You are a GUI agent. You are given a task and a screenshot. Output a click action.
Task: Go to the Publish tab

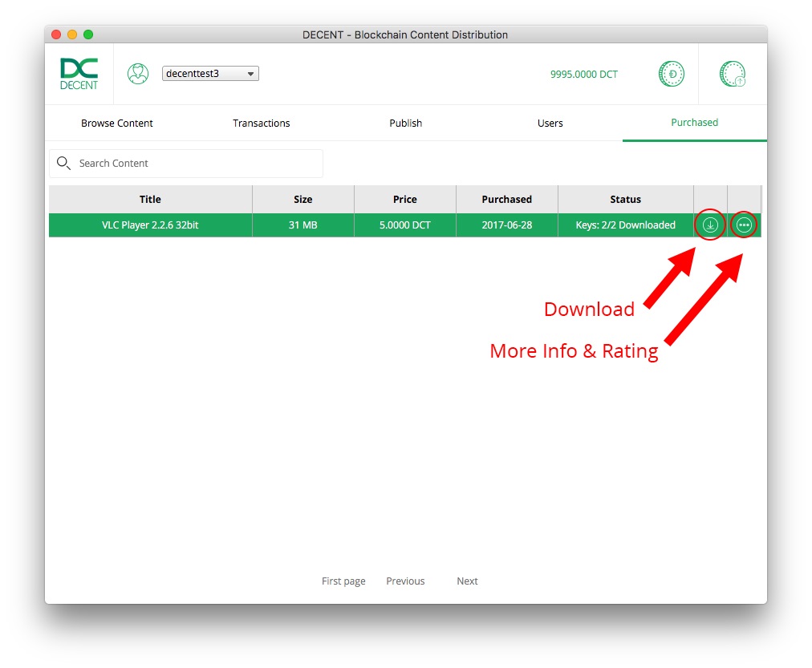pyautogui.click(x=405, y=123)
